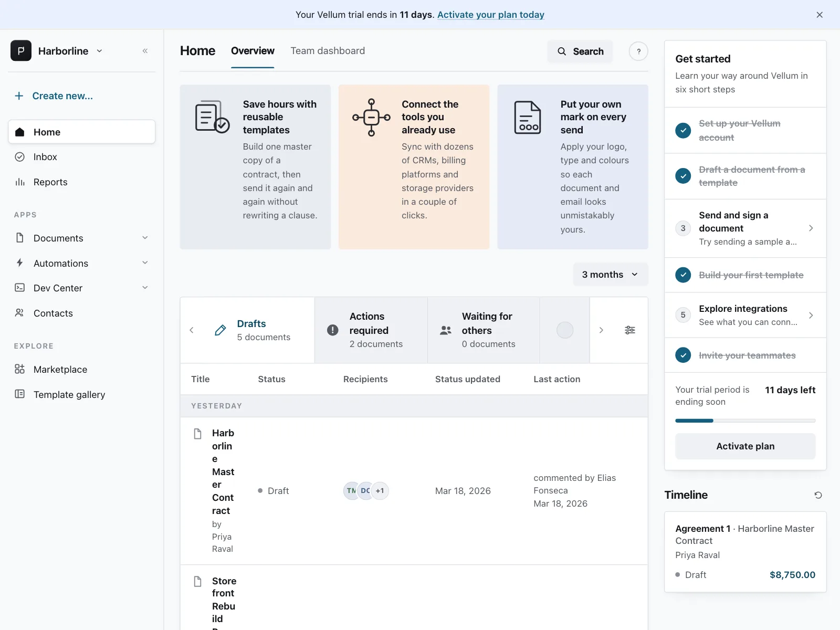
Task: Expand the Dev Center section
Action: pos(145,288)
